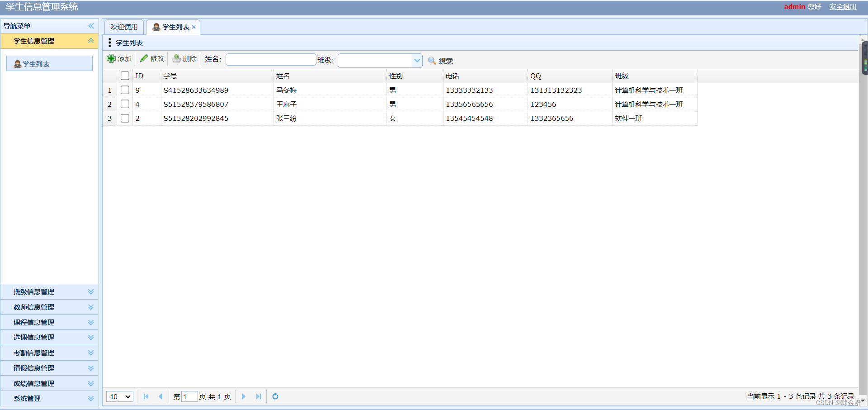Viewport: 868px width, 410px height.
Task: Click the admin username text
Action: click(794, 6)
